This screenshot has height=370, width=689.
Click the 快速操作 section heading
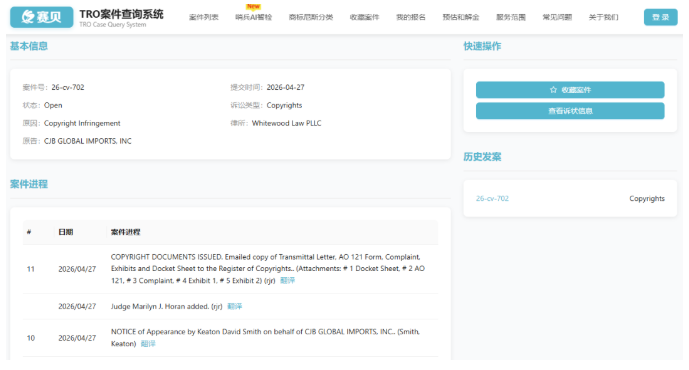(482, 46)
